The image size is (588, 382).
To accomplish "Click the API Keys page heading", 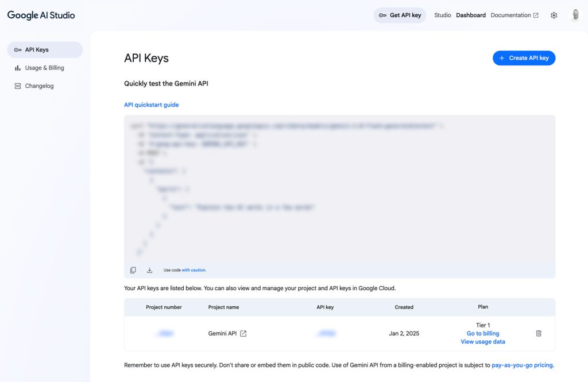I will coord(146,59).
